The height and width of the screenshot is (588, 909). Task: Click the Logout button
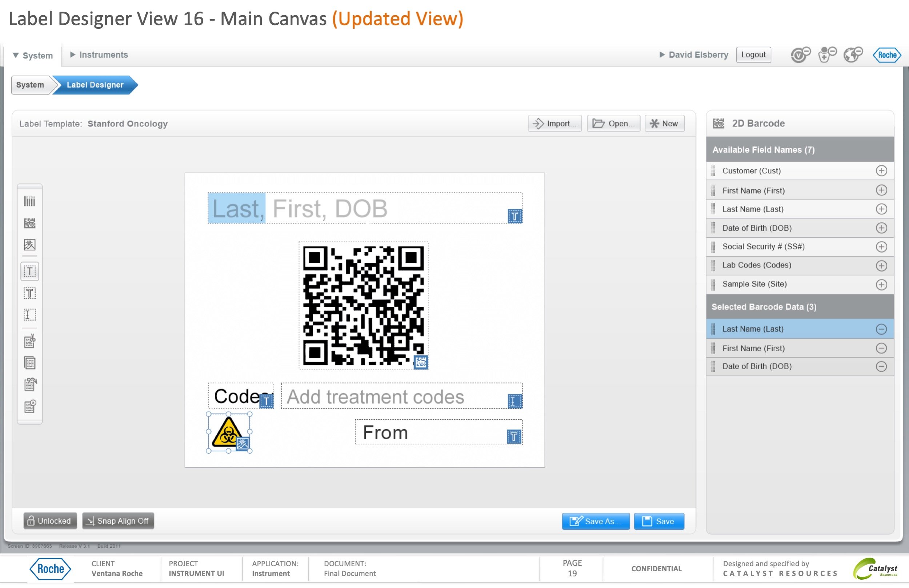click(x=753, y=55)
